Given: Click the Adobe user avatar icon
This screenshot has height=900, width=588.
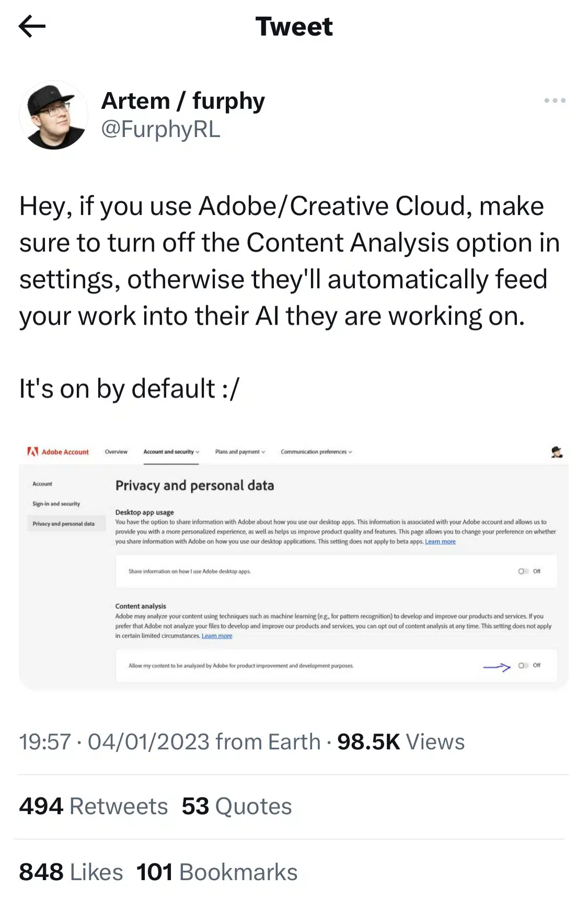Looking at the screenshot, I should (557, 452).
